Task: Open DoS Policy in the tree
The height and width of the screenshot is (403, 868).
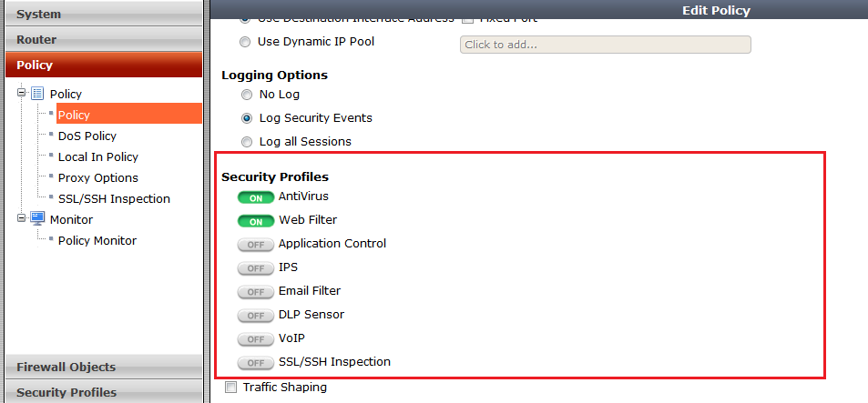Action: 87,136
